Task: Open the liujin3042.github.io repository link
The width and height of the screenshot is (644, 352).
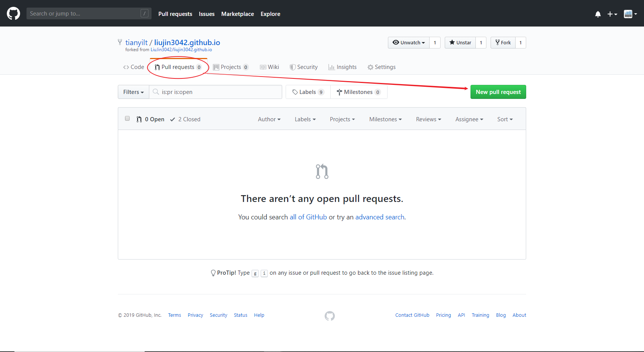Action: pyautogui.click(x=187, y=42)
